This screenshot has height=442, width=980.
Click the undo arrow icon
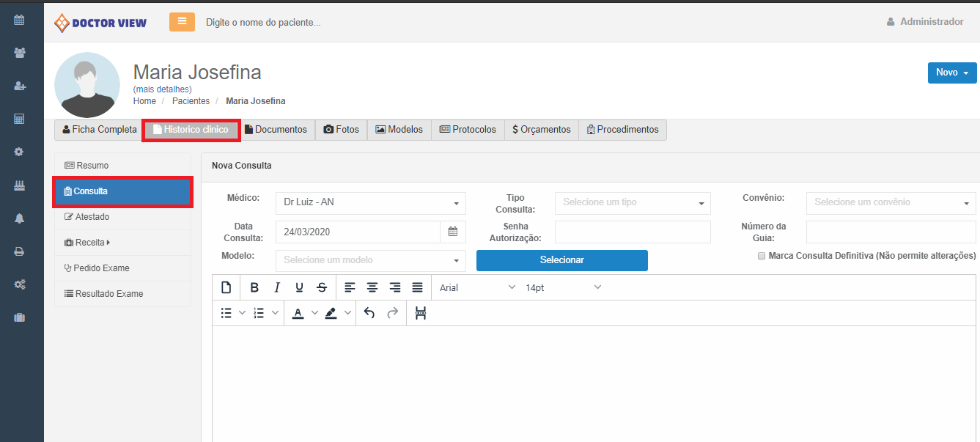point(369,313)
